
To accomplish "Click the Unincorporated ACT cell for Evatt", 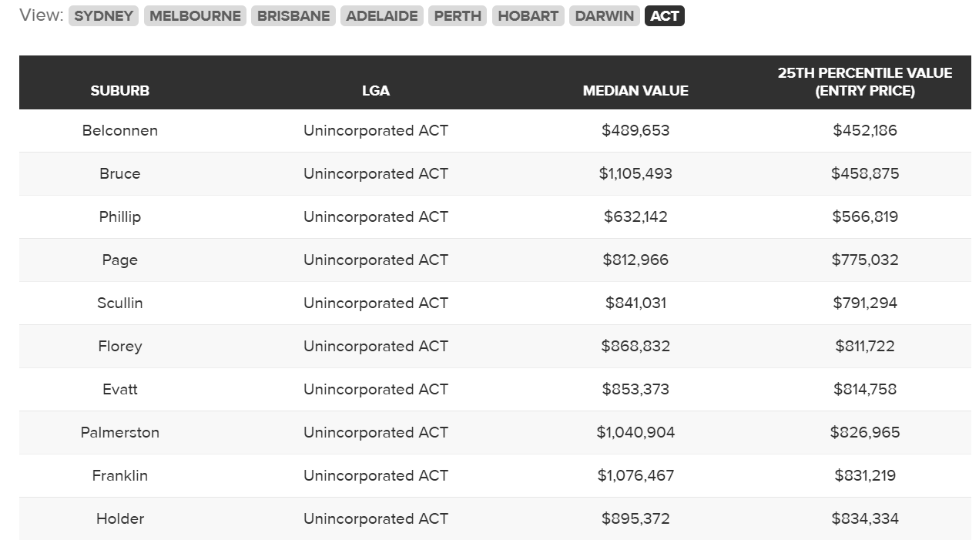I will (x=376, y=390).
